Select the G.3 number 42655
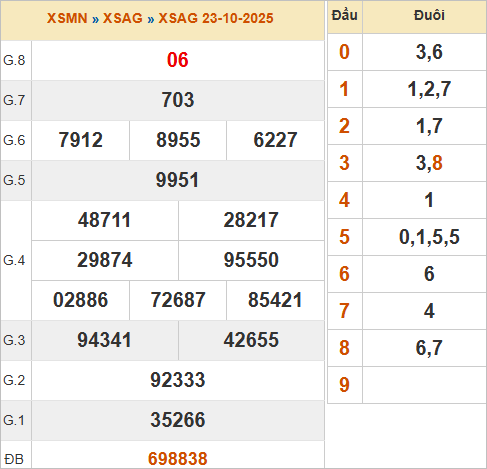 251,340
